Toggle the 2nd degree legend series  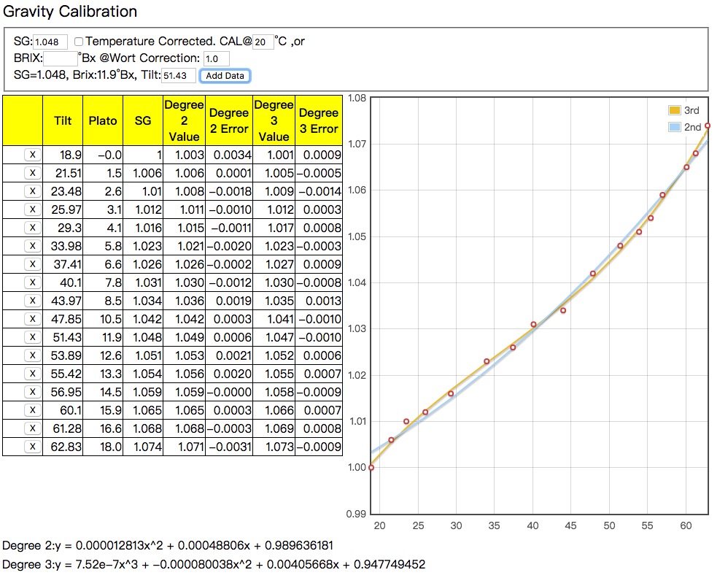tap(685, 127)
